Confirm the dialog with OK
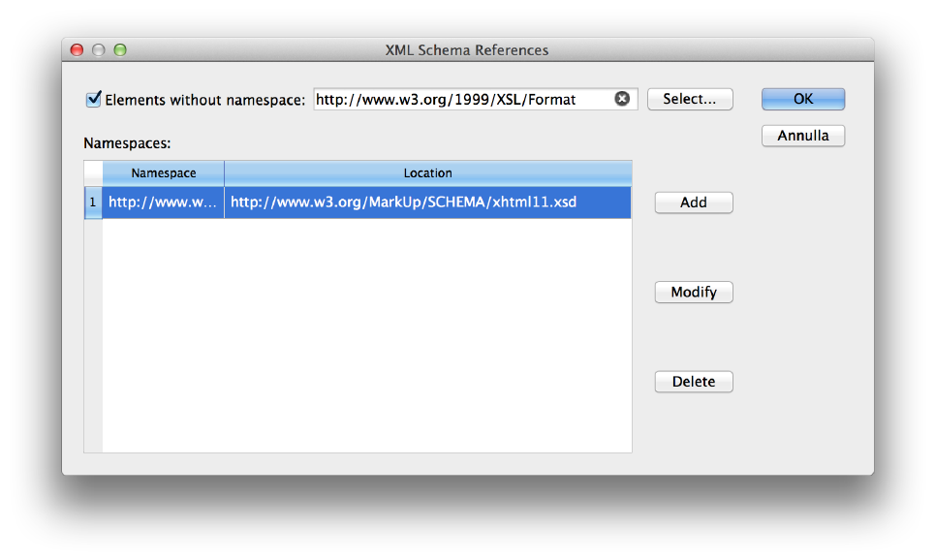Viewport: 935px width, 560px height. [x=802, y=99]
